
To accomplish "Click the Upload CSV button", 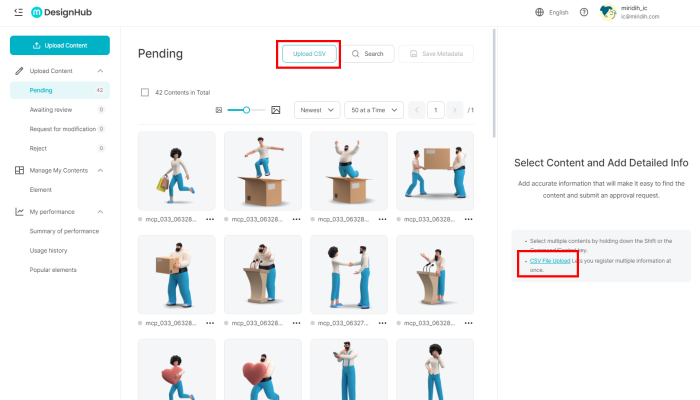I will coord(308,53).
